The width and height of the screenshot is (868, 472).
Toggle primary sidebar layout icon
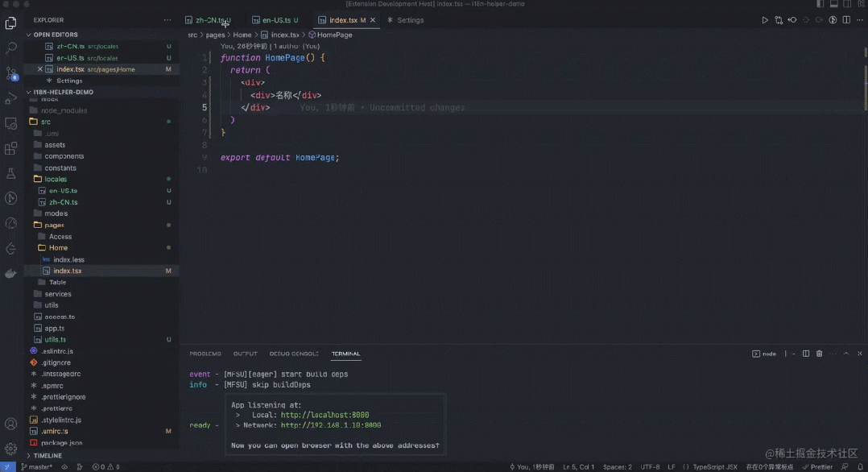tap(820, 4)
